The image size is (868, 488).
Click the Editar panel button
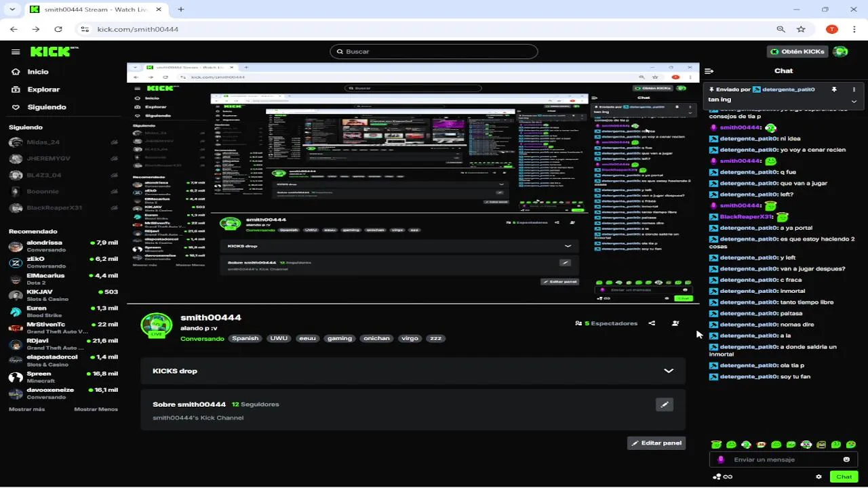(x=656, y=443)
